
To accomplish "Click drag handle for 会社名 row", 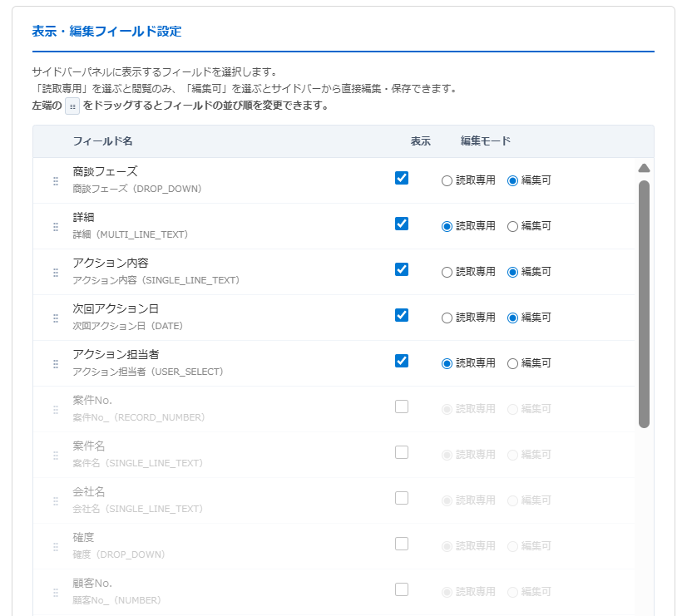I will tap(56, 501).
